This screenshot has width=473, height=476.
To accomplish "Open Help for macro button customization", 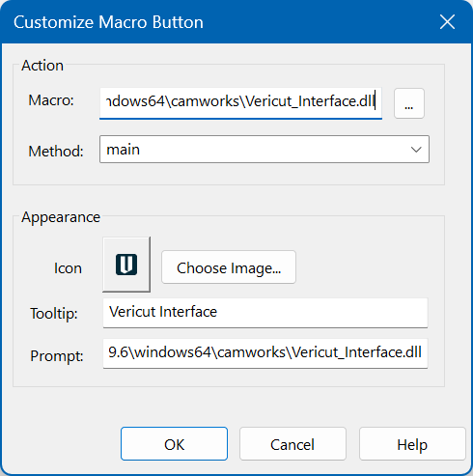I will (412, 444).
